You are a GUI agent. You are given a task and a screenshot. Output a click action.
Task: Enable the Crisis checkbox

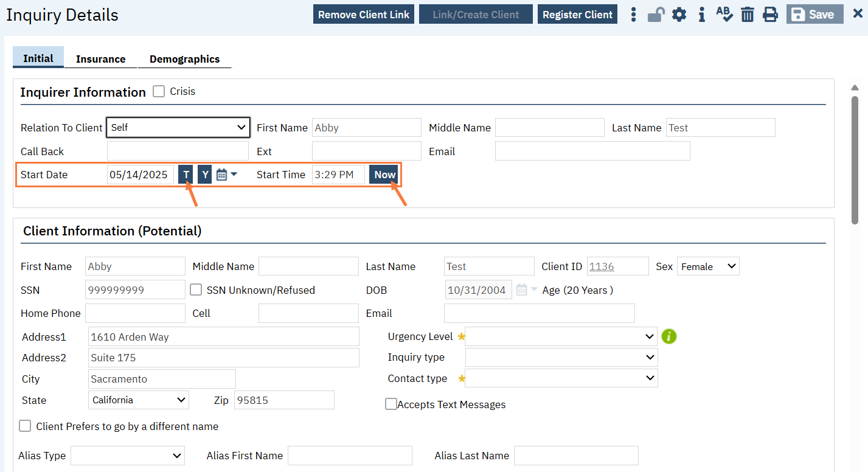pyautogui.click(x=159, y=91)
